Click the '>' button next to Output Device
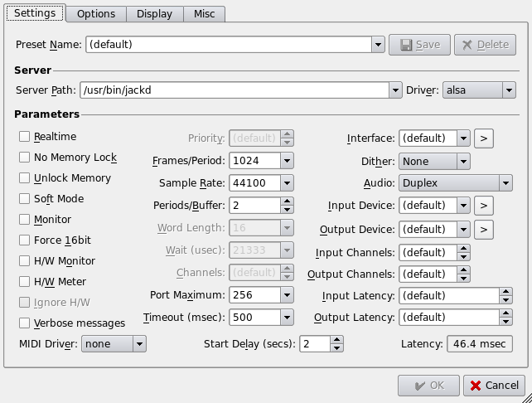 click(x=485, y=229)
